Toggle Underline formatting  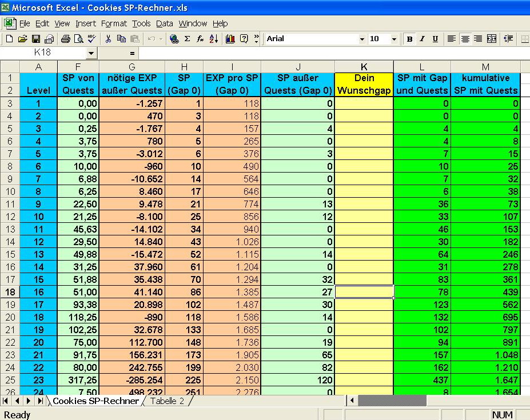[x=435, y=39]
